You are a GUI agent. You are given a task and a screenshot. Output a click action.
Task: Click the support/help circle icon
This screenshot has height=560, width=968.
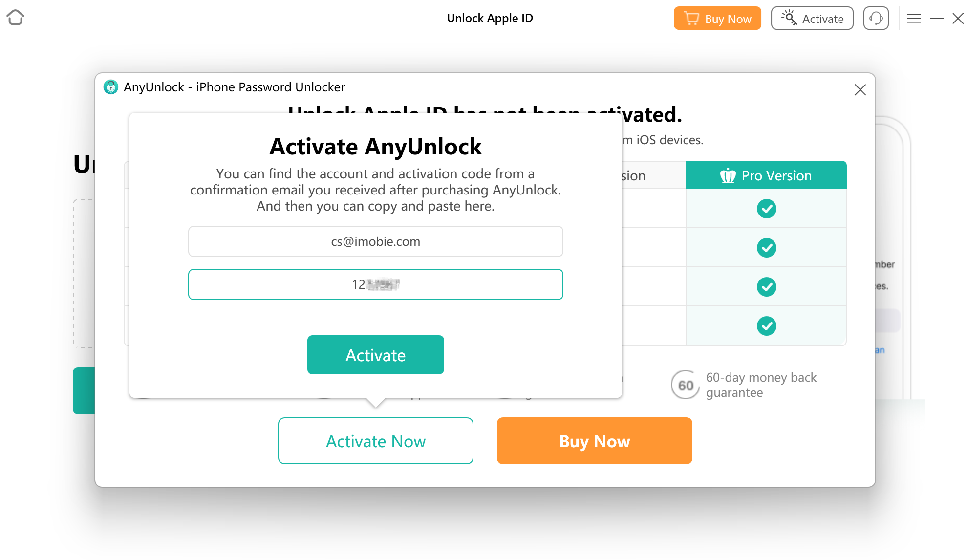(x=875, y=18)
